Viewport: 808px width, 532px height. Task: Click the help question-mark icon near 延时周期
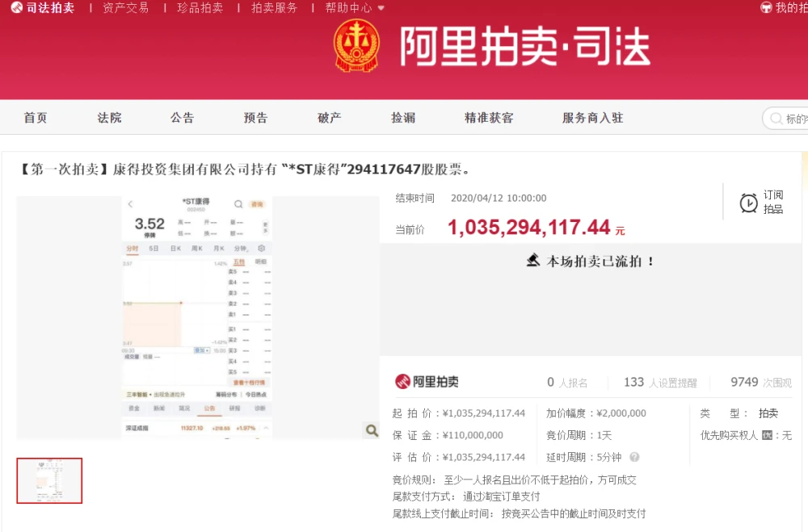634,457
